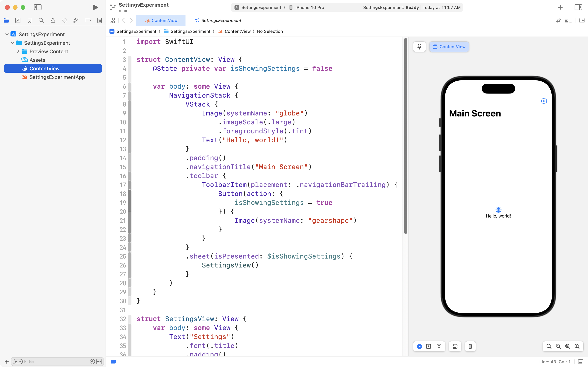Open the Issue navigator warning icon
This screenshot has height=367, width=588.
[53, 20]
